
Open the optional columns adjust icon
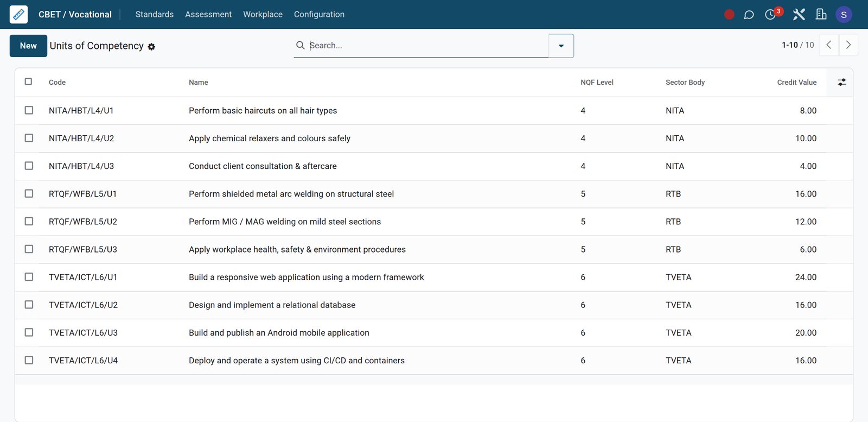tap(841, 82)
